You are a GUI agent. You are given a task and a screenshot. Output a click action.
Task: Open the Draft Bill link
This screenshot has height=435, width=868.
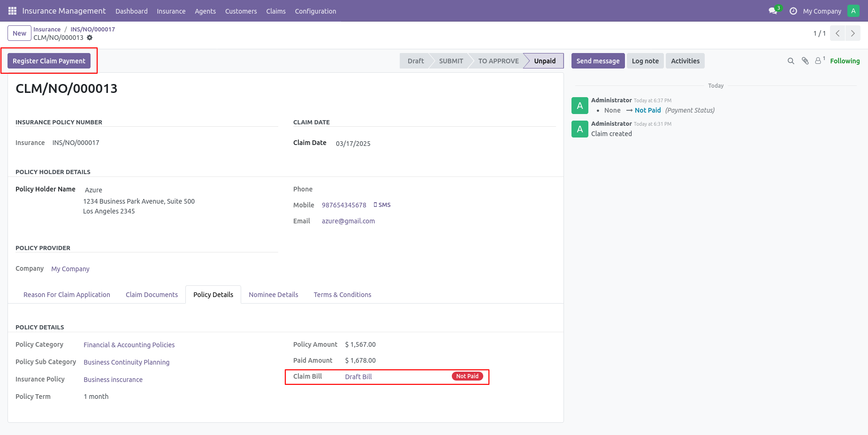[x=358, y=377]
